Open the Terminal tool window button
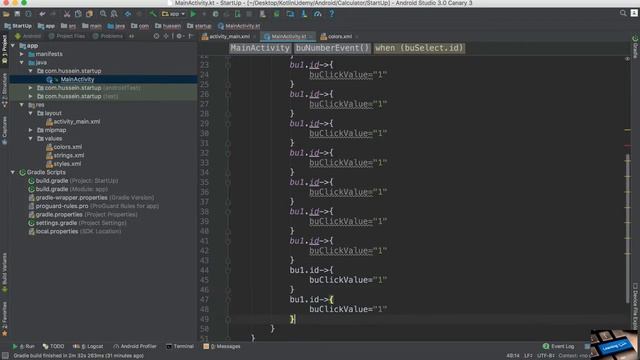This screenshot has height=360, width=640. point(180,347)
